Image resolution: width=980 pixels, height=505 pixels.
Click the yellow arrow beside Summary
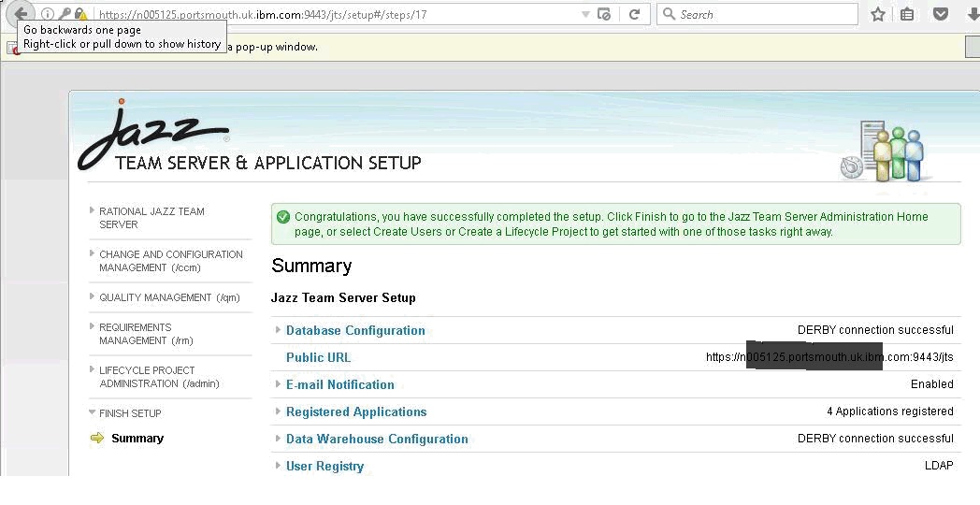coord(97,438)
